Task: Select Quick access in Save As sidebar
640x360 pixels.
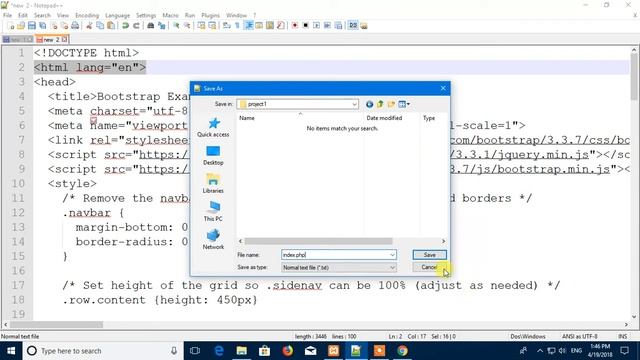Action: (213, 127)
